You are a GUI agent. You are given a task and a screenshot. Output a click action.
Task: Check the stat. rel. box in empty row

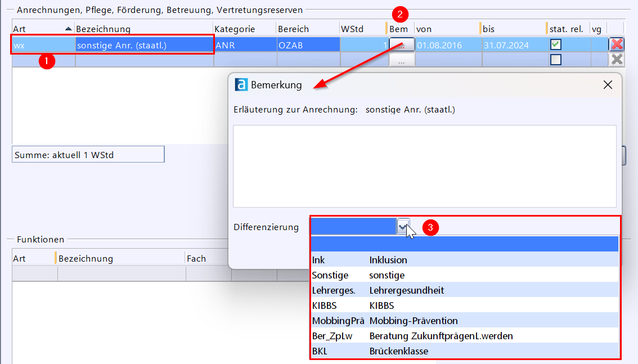point(556,60)
